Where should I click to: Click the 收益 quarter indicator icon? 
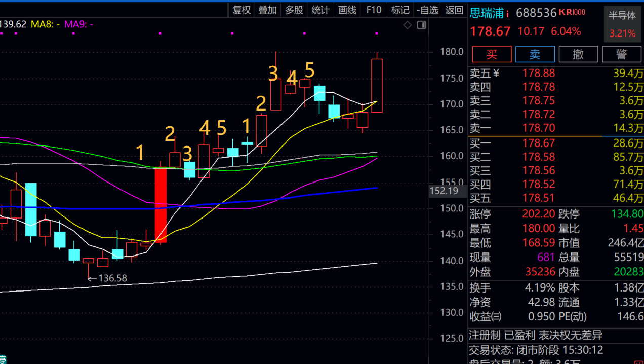click(497, 317)
